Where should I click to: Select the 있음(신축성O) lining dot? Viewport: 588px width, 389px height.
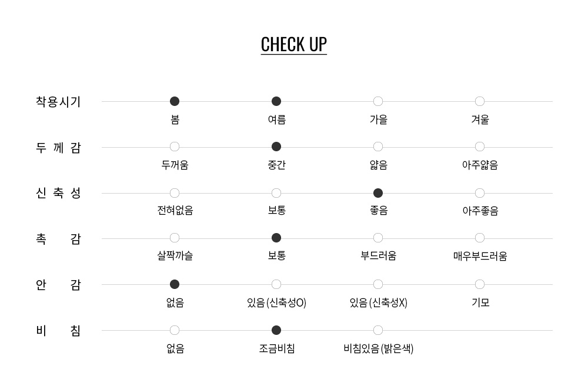pyautogui.click(x=276, y=285)
